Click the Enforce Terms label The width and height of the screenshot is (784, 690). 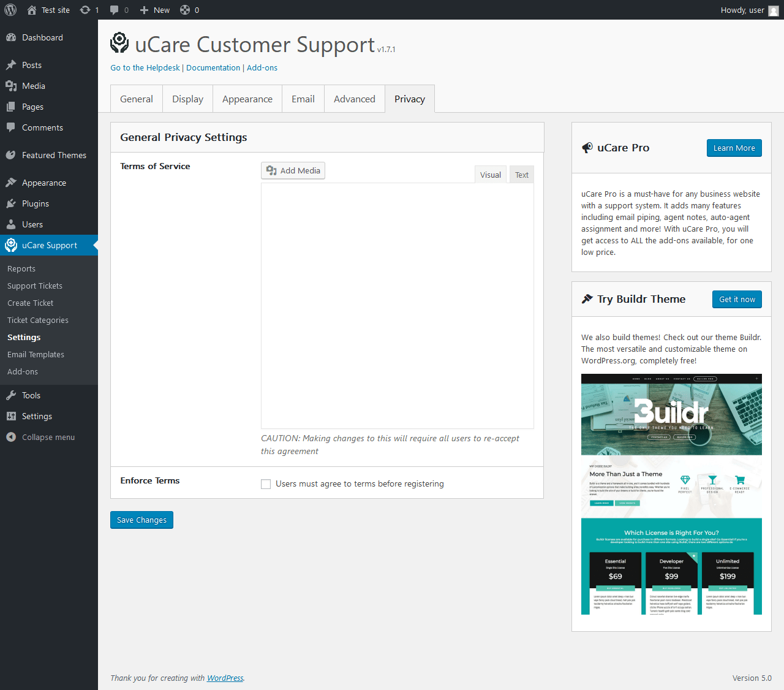point(150,480)
